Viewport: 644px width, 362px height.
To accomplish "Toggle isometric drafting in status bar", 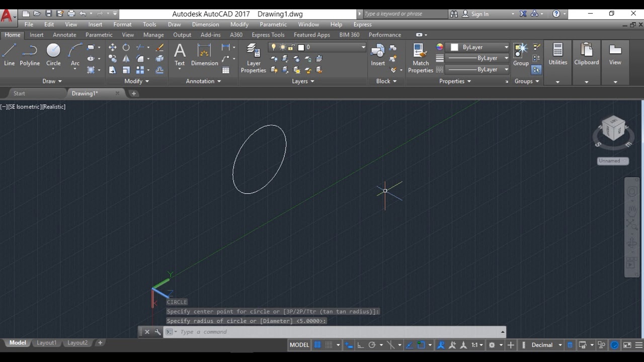I will tap(391, 345).
